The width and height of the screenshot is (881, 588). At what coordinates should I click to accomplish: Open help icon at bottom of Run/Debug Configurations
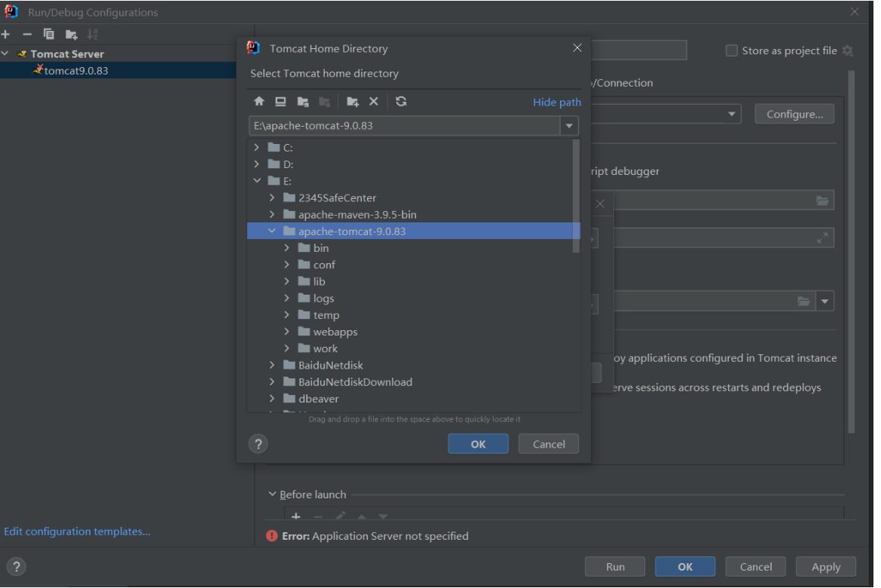(17, 567)
